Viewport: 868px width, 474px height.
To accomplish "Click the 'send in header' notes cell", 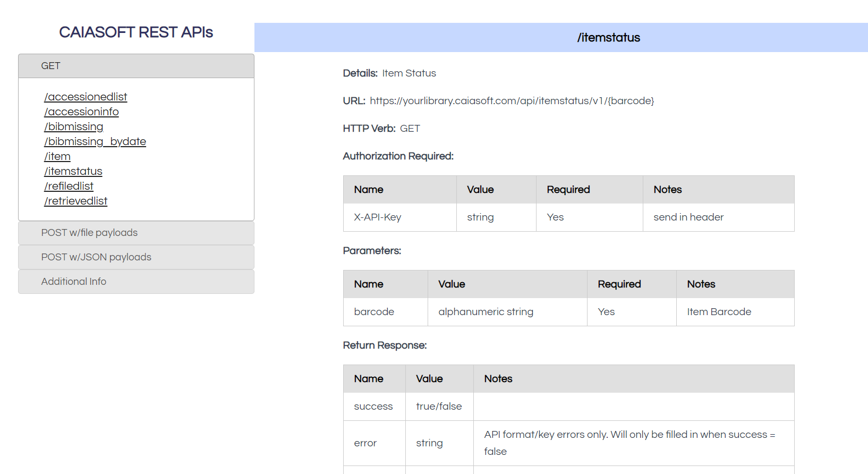I will coord(688,217).
